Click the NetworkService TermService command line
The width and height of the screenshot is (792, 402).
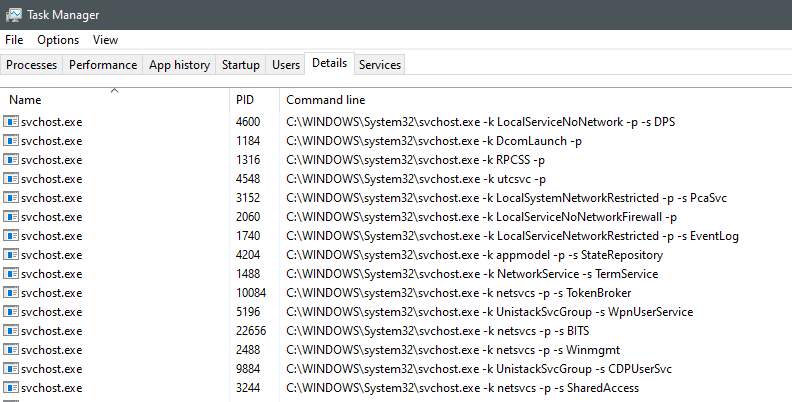coord(472,274)
